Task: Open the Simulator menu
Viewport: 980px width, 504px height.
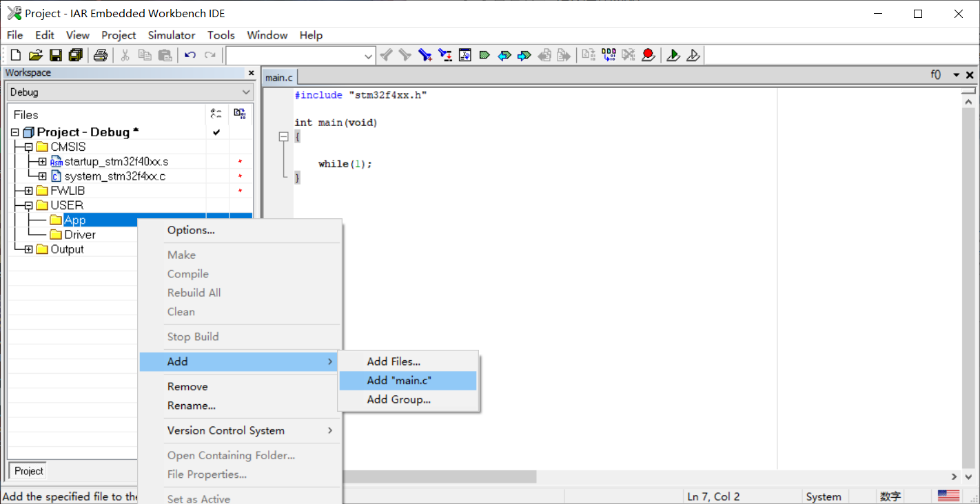Action: (x=172, y=35)
